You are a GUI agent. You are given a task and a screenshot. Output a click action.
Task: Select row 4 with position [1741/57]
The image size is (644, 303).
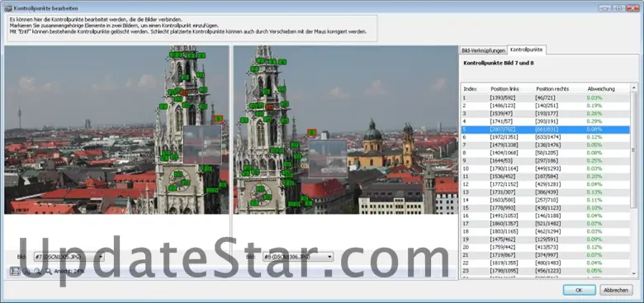coord(546,121)
